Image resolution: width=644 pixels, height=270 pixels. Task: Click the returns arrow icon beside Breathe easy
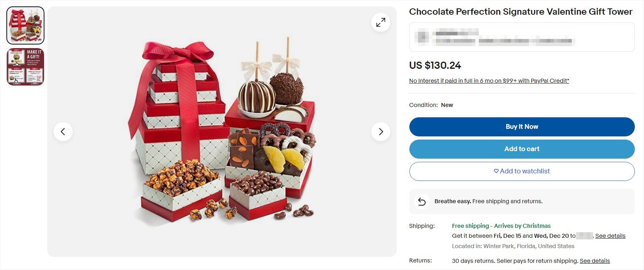tap(422, 201)
